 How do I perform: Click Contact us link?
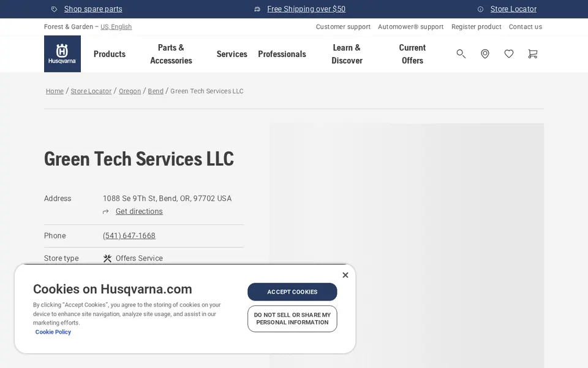tap(526, 26)
